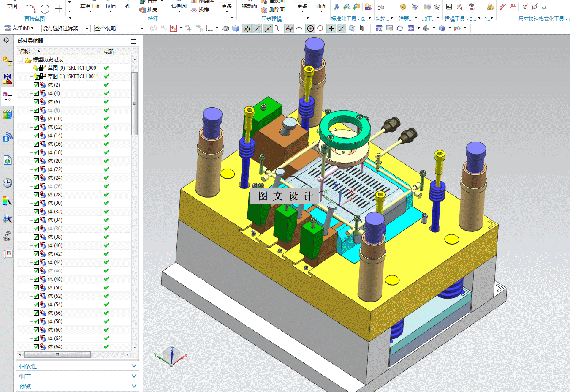The image size is (570, 392).
Task: Toggle the checkbox for 体 (10)
Action: pyautogui.click(x=36, y=119)
